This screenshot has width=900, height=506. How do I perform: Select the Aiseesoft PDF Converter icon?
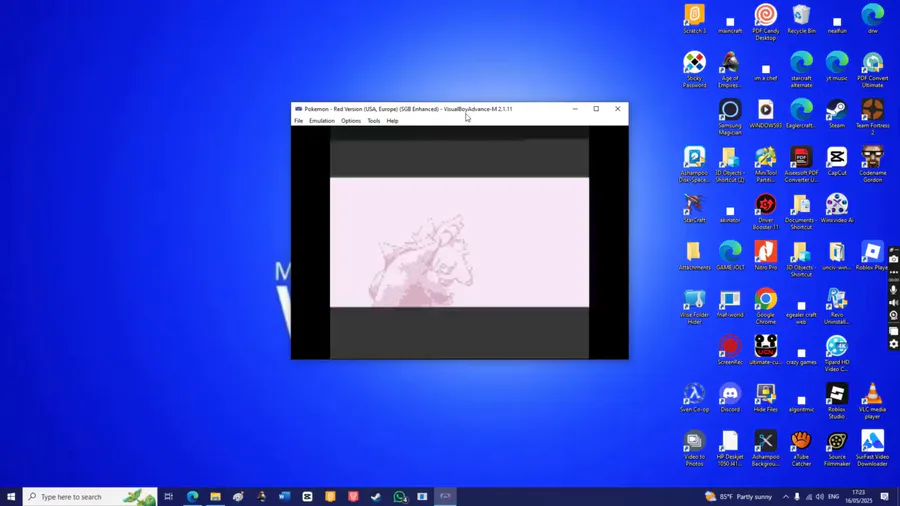[801, 165]
